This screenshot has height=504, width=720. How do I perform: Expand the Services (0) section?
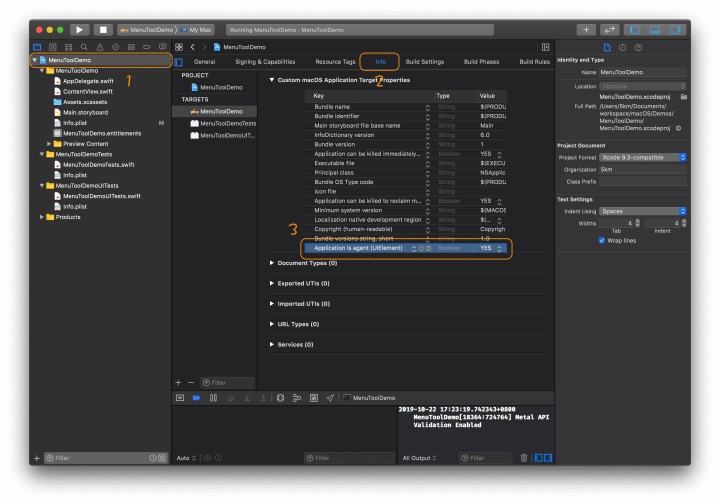coord(271,344)
